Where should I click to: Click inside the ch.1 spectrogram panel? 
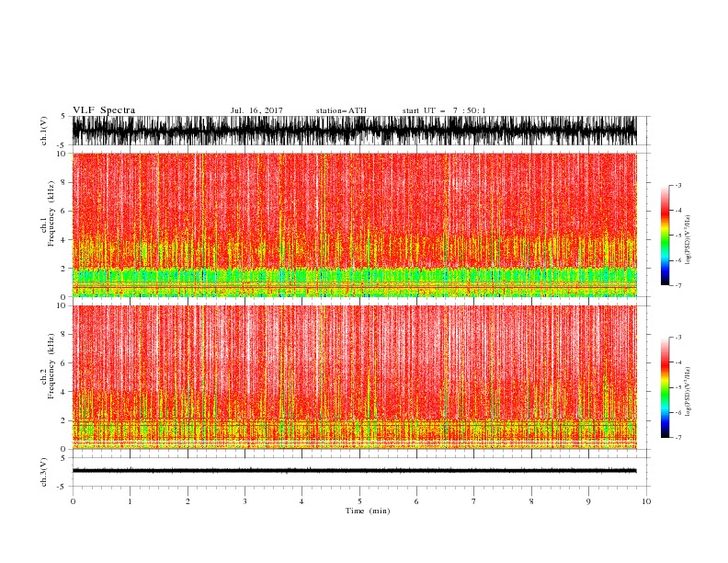tap(354, 224)
